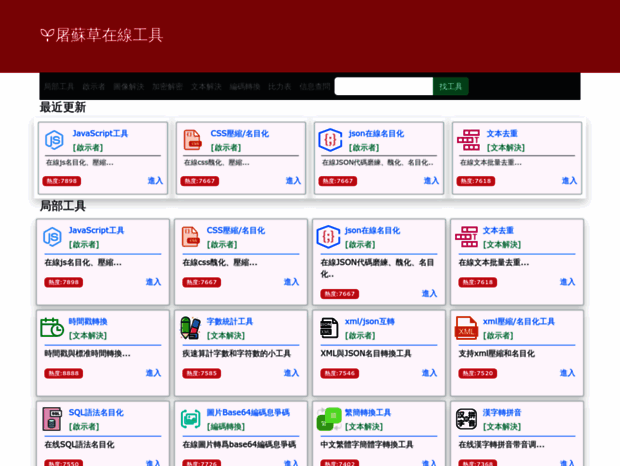Open the CSS壓縮 icon in 局部工具 section
The image size is (620, 466).
(x=190, y=237)
